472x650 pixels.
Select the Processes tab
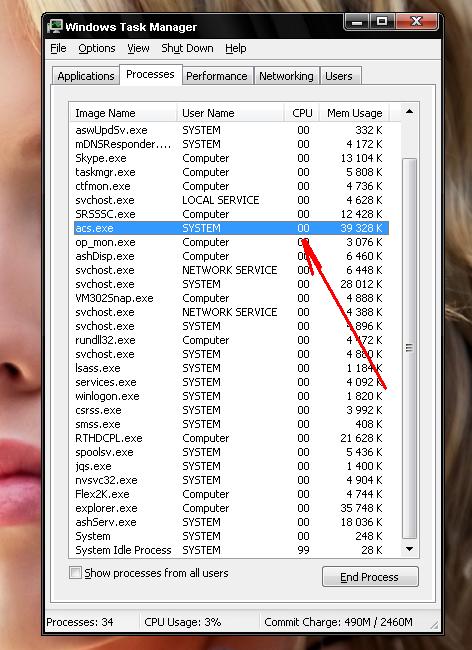(x=150, y=75)
